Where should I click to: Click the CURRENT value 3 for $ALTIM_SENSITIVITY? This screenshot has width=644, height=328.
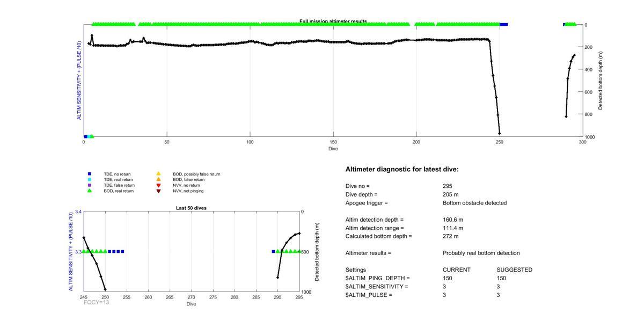tap(444, 287)
